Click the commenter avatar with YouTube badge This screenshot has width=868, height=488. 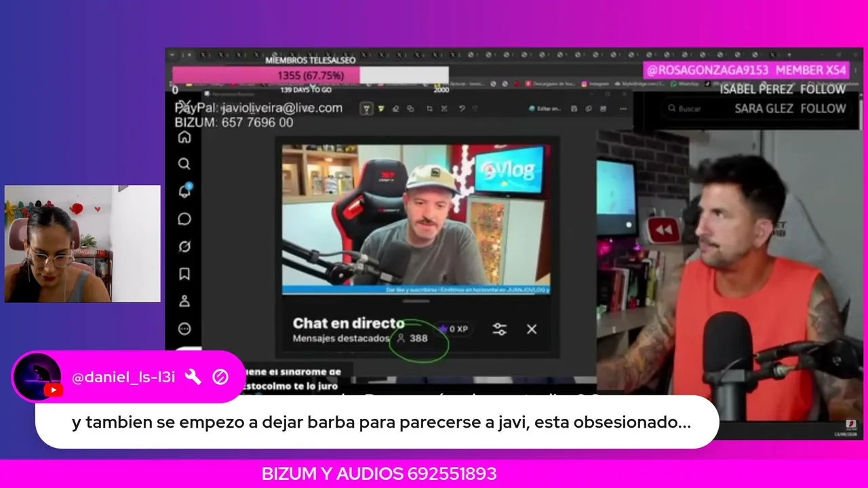[x=37, y=377]
